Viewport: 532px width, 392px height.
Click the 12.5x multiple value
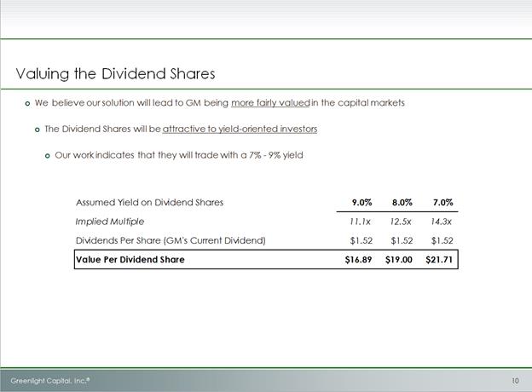(401, 222)
